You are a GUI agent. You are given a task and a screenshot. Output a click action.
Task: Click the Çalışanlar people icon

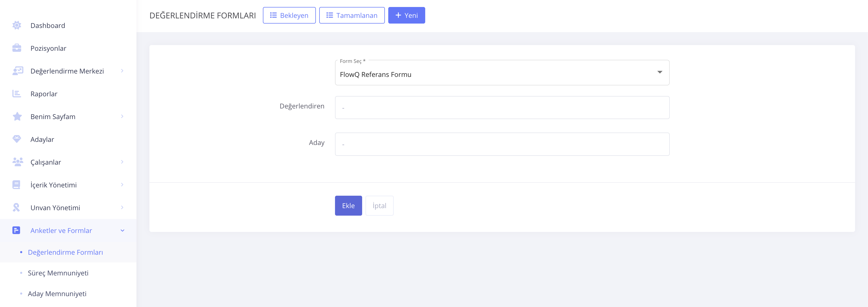pyautogui.click(x=18, y=162)
